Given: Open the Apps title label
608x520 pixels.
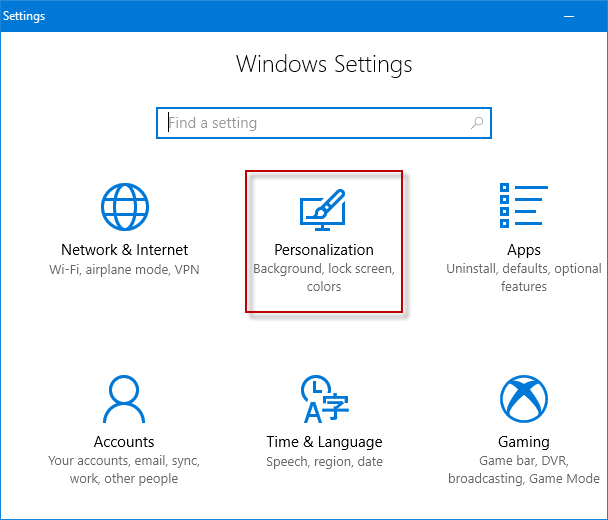Looking at the screenshot, I should (x=524, y=250).
